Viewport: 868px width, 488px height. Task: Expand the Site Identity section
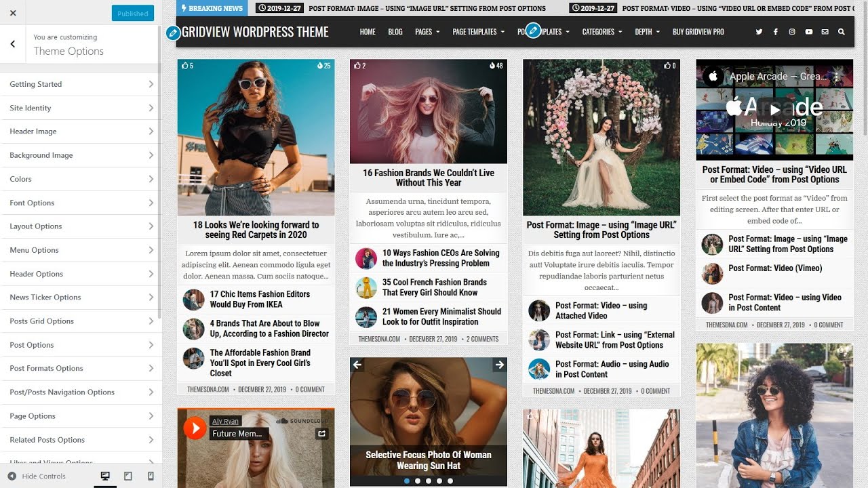tap(81, 108)
